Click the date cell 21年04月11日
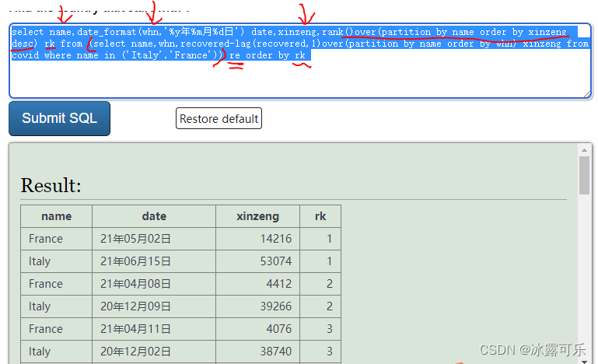598x364 pixels. 154,329
